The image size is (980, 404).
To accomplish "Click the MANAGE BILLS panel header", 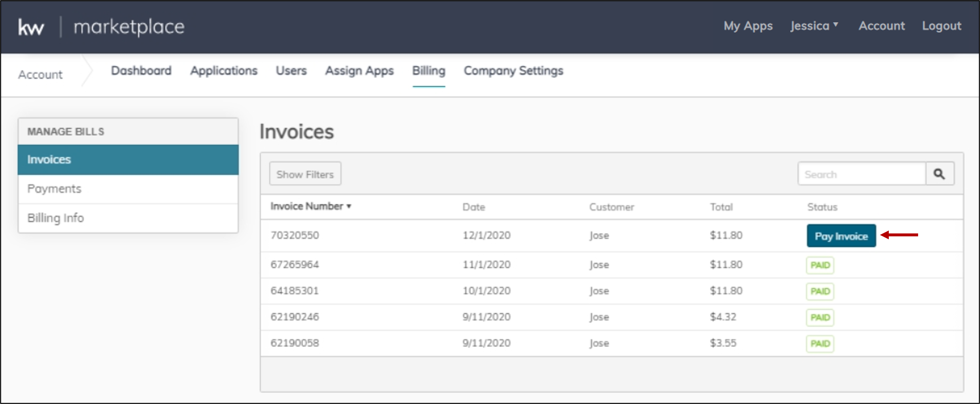I will [128, 132].
